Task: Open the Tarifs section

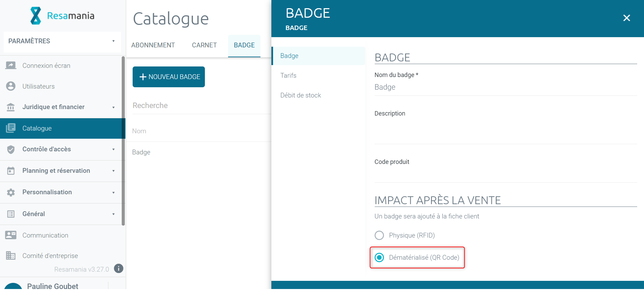Action: (x=318, y=76)
